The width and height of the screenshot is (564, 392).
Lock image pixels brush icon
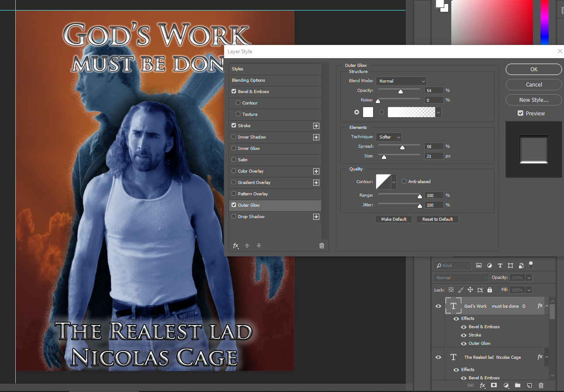(x=460, y=290)
